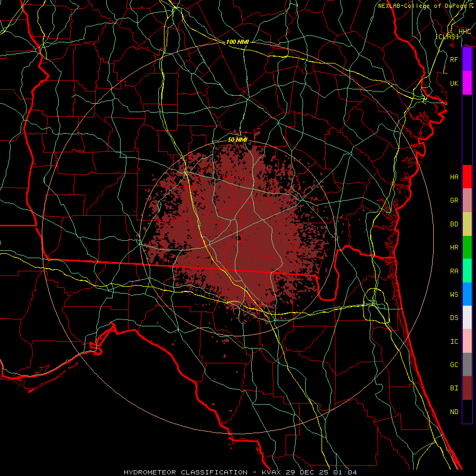Click the purple RF color swatch
The width and height of the screenshot is (476, 476).
pos(467,59)
